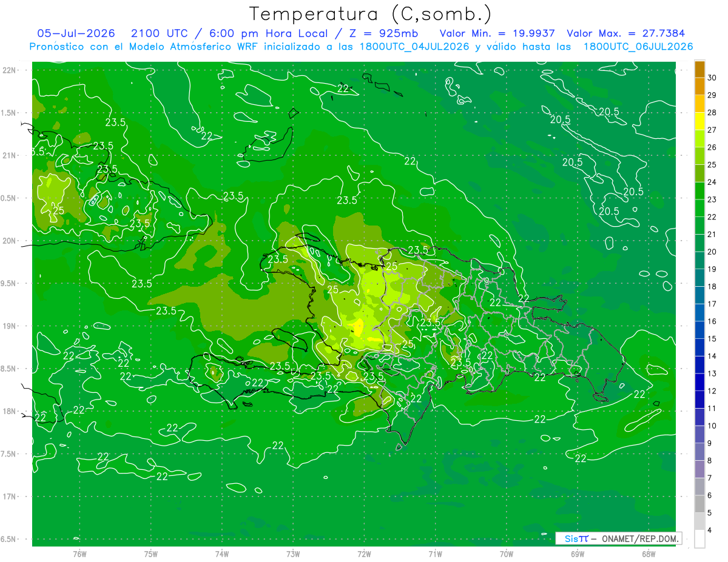Click the "Valor Max. = 27.7384" readout

tap(626, 33)
